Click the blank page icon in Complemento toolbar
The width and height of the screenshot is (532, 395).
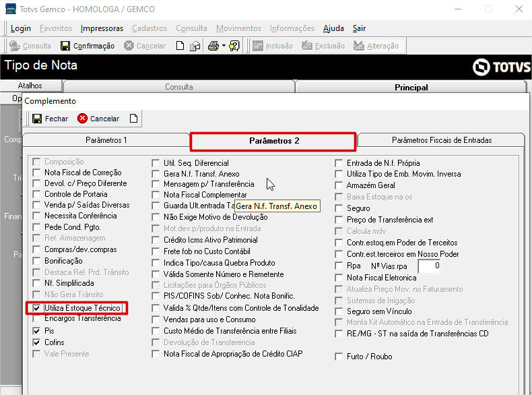(x=134, y=119)
